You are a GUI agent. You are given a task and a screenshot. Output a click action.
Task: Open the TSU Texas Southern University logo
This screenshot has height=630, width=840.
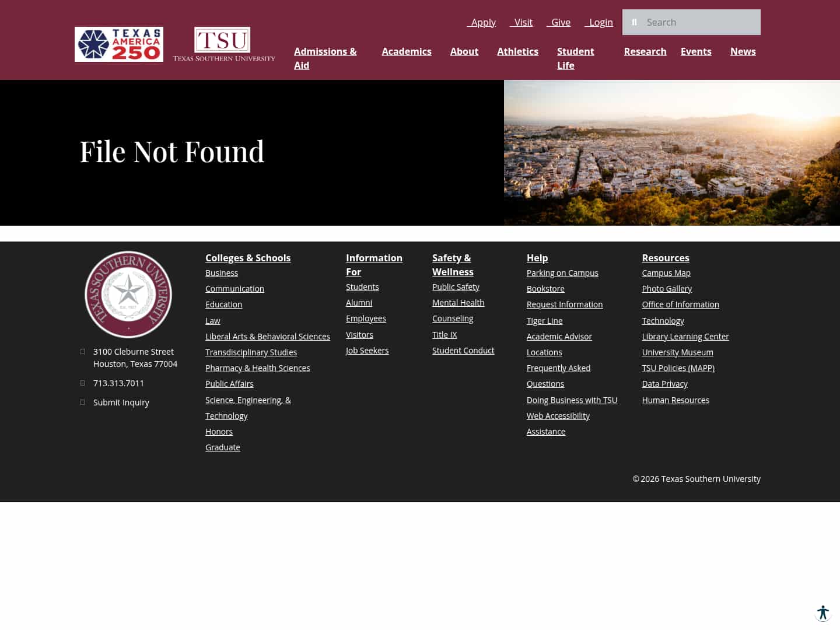(224, 44)
